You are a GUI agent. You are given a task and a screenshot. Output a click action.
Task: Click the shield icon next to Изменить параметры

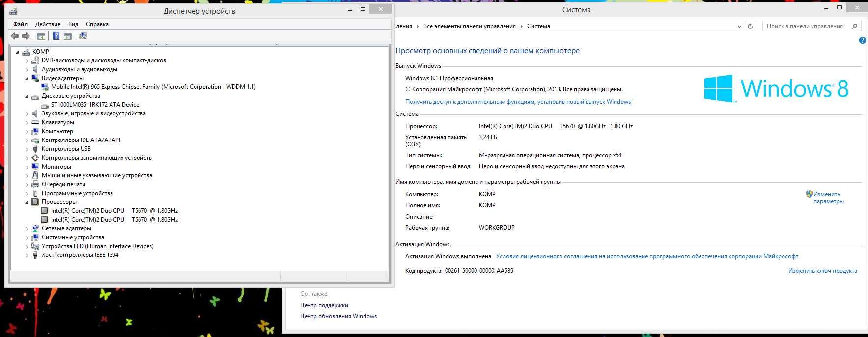pyautogui.click(x=809, y=194)
